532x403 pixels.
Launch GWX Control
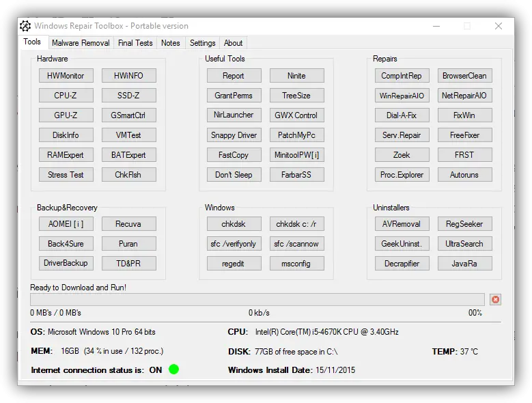click(297, 115)
